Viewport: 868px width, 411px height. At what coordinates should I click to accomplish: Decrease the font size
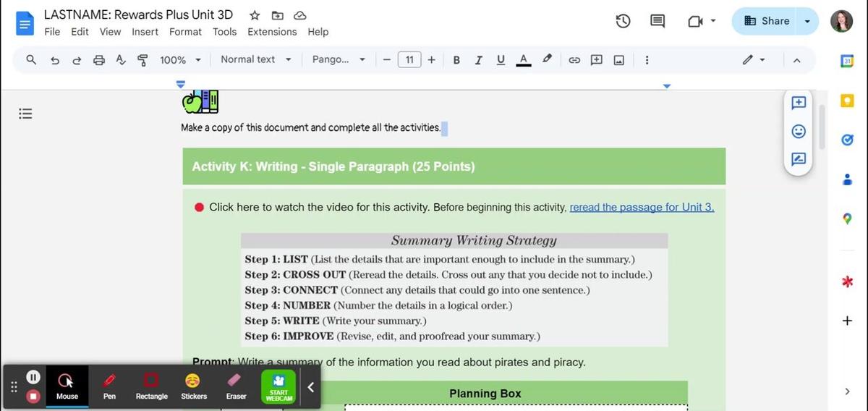coord(387,60)
